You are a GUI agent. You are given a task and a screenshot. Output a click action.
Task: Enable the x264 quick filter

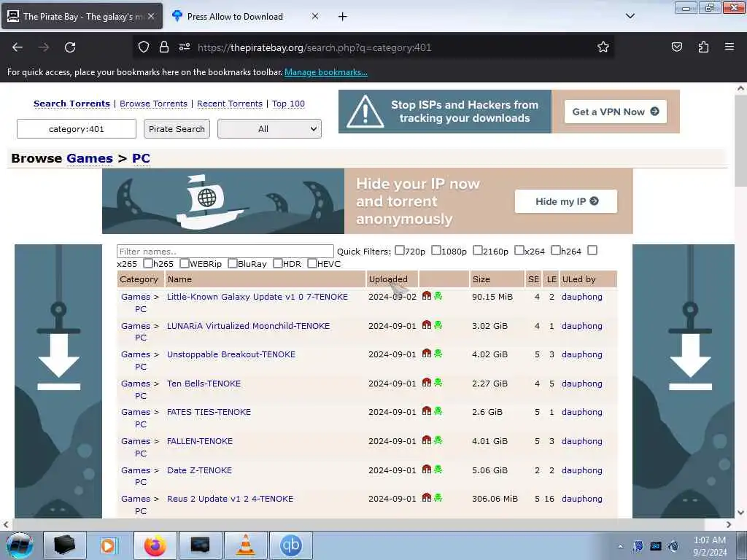519,250
